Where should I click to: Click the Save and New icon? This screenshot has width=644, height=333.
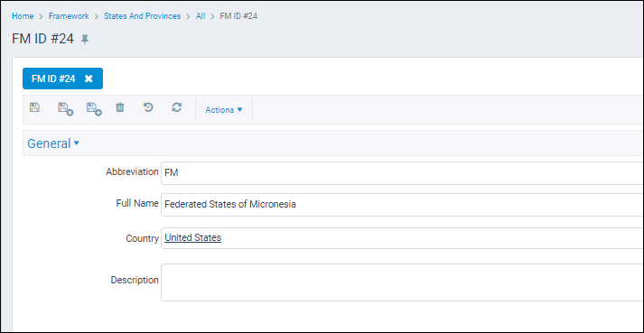click(x=94, y=109)
